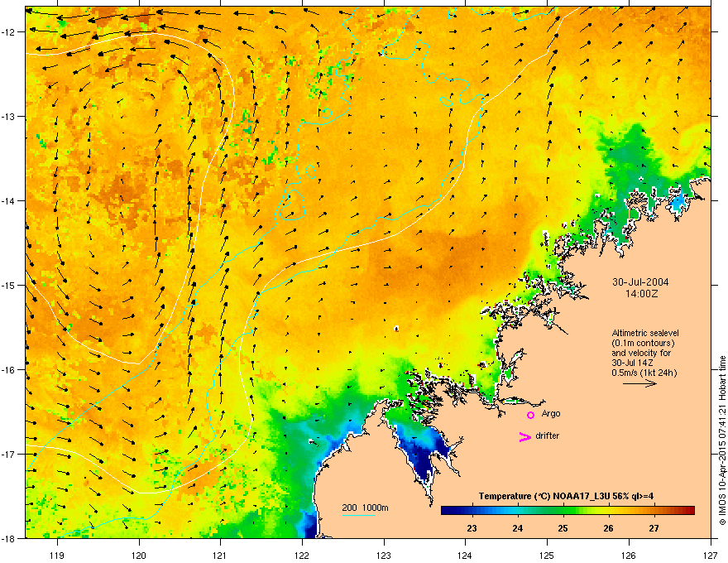Click the cyan 200 1000m depth contour line sample
728x563 pixels.
pos(359,516)
